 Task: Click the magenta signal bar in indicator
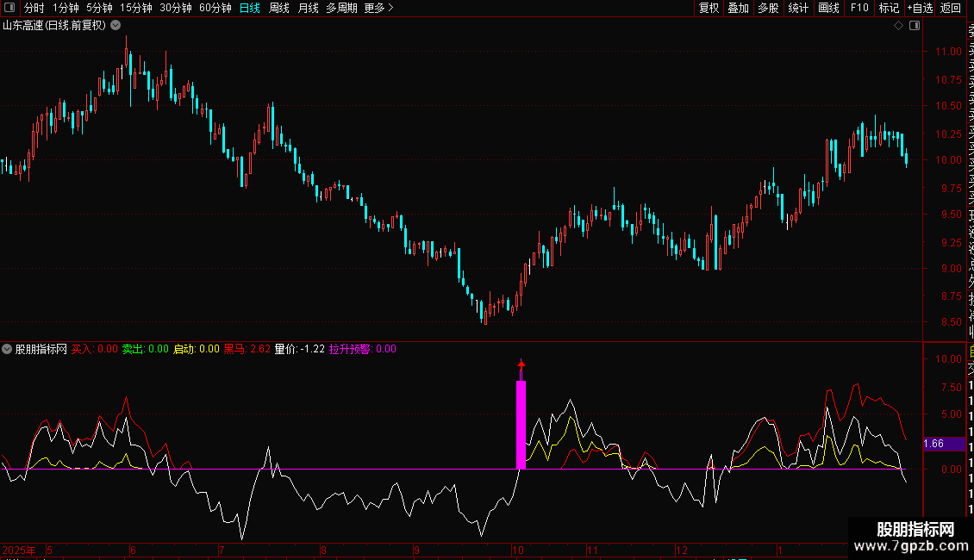tap(521, 424)
